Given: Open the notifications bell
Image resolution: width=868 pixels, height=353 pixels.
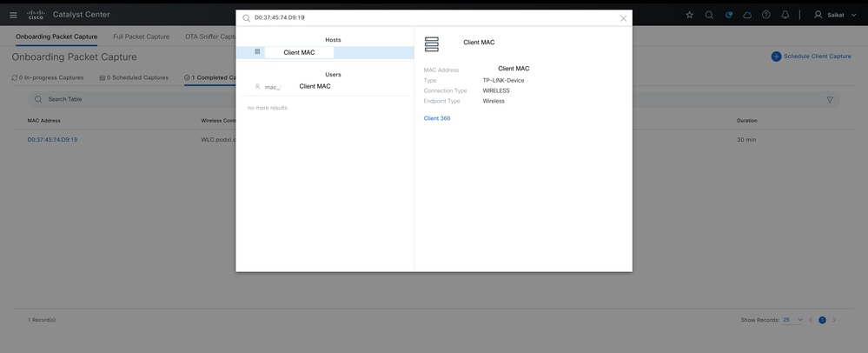Looking at the screenshot, I should [785, 15].
